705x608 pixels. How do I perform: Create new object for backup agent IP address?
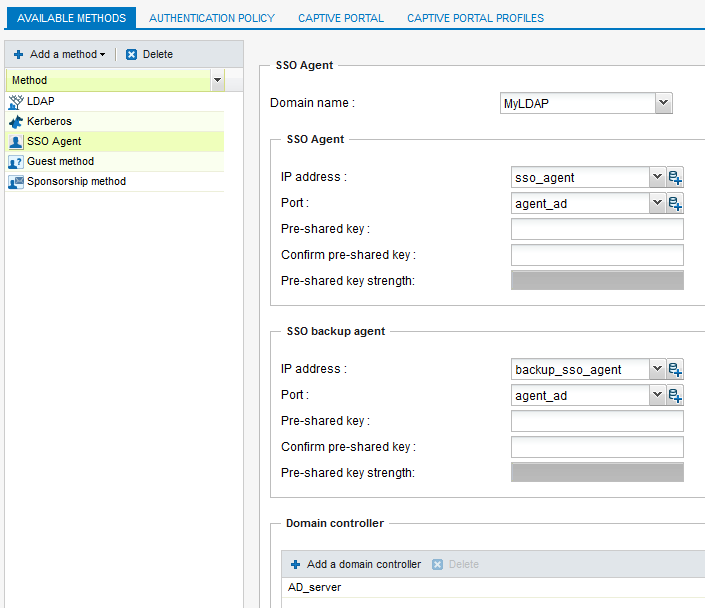tap(675, 370)
